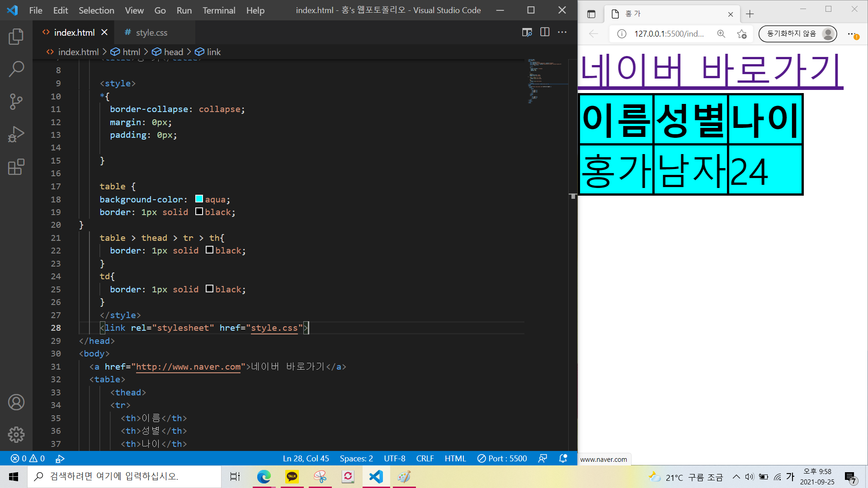868x488 pixels.
Task: Open the View menu
Action: point(134,10)
